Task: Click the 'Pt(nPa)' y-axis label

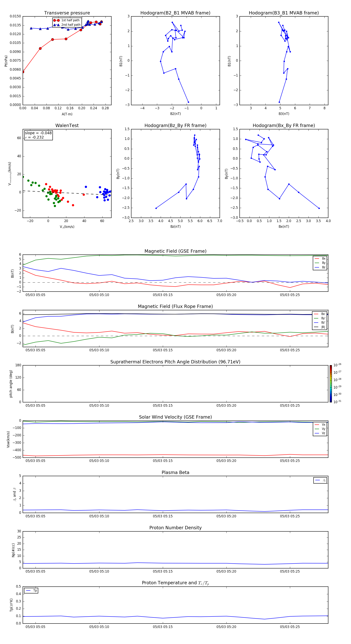Action: [6, 61]
